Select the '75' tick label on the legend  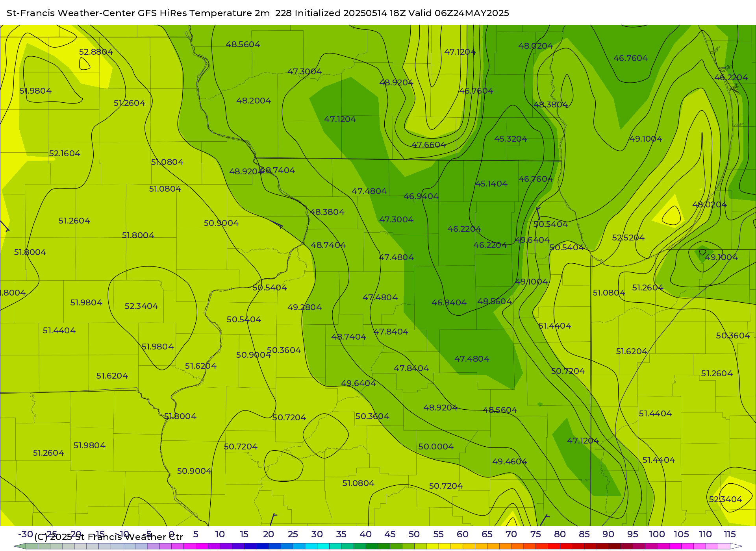[x=535, y=534]
